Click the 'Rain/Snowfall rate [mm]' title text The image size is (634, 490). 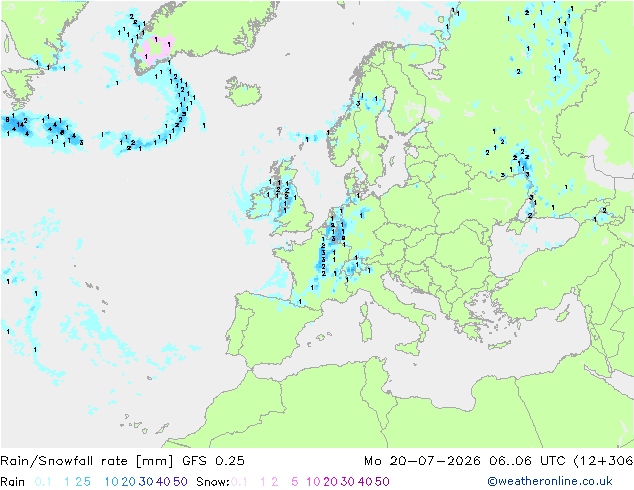coord(87,460)
